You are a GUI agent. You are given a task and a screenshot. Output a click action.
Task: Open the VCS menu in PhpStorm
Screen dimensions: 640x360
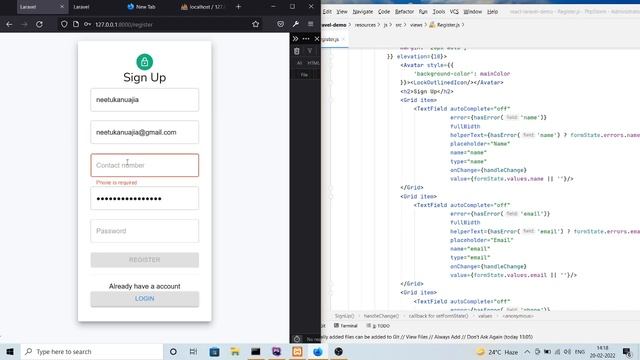(454, 12)
